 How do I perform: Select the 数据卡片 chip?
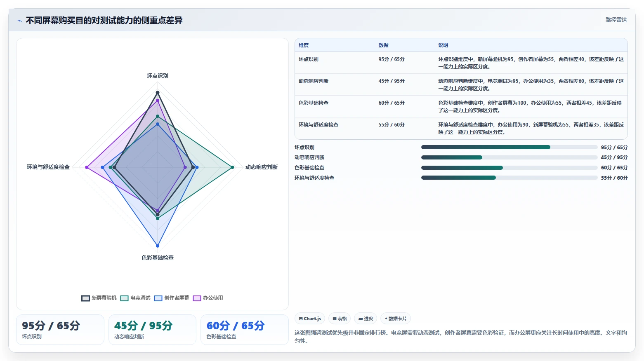pyautogui.click(x=396, y=319)
